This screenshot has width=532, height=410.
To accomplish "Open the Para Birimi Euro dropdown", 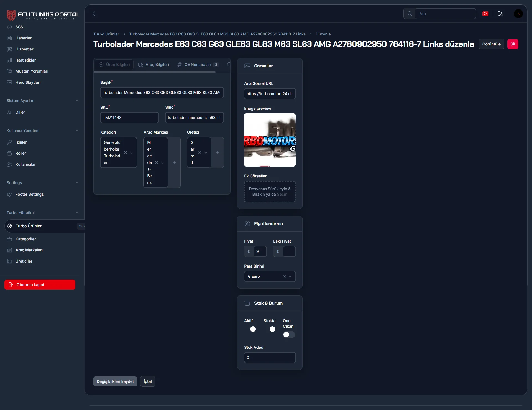I will pos(290,276).
